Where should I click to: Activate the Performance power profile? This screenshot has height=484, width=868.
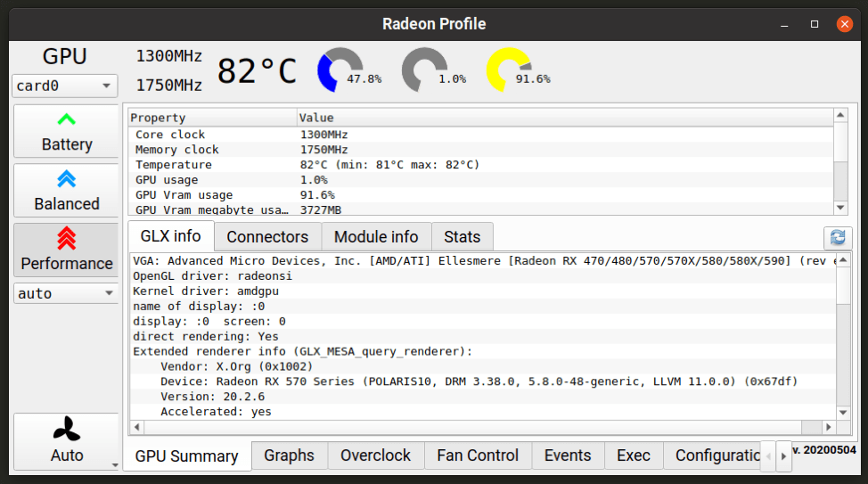point(66,250)
